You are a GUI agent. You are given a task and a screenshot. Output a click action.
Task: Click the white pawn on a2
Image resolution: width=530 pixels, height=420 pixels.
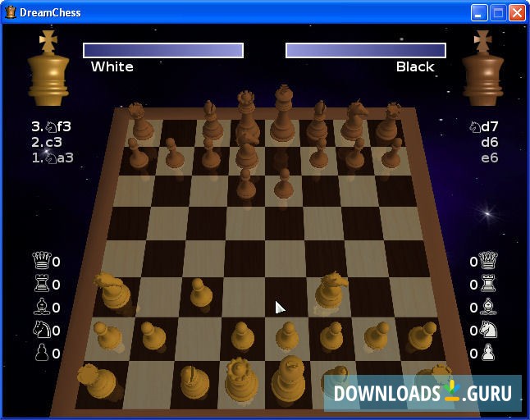pyautogui.click(x=107, y=336)
